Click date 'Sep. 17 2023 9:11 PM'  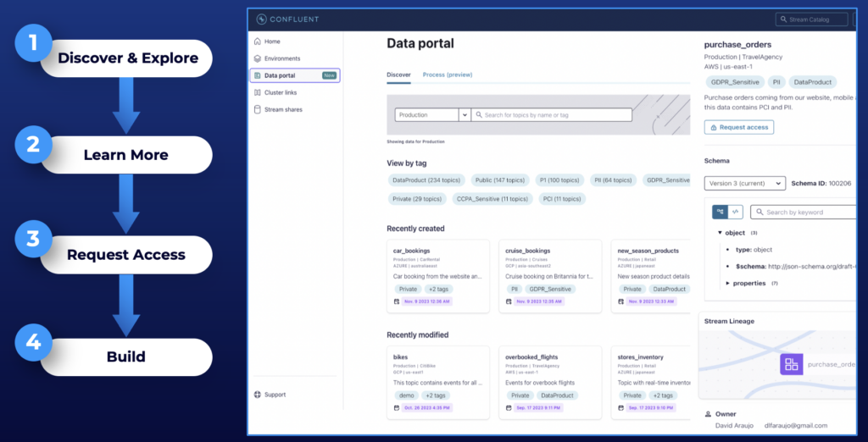pos(539,407)
